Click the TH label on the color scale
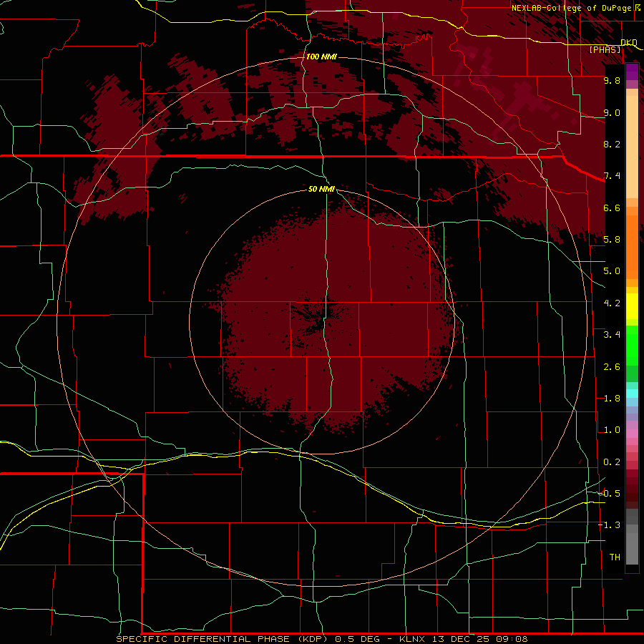This screenshot has width=644, height=644. [x=615, y=557]
